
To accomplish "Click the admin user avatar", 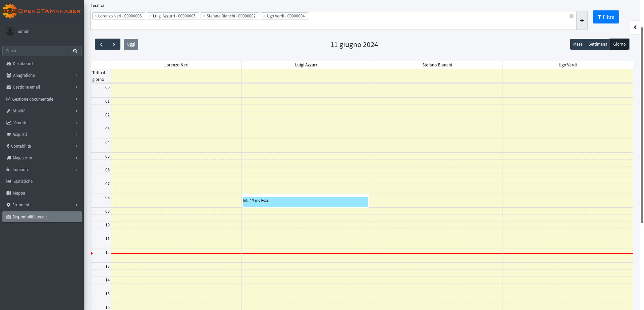I will (10, 31).
